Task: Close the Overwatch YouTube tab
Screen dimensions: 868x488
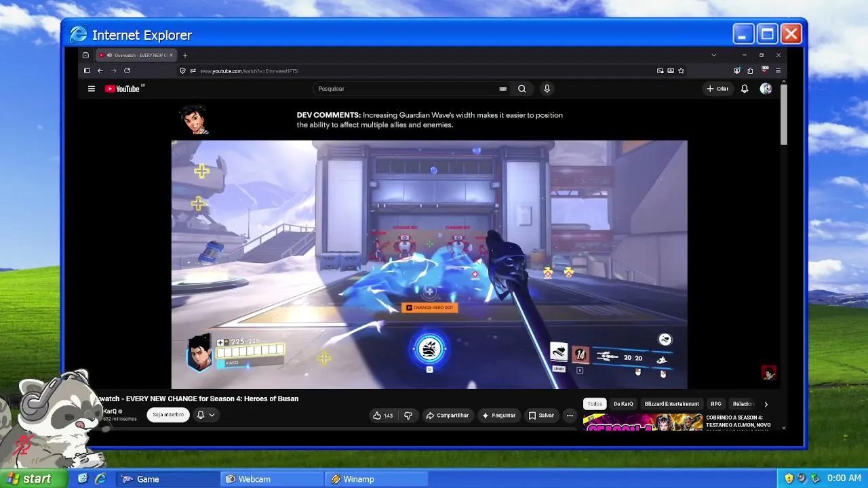Action: point(172,56)
